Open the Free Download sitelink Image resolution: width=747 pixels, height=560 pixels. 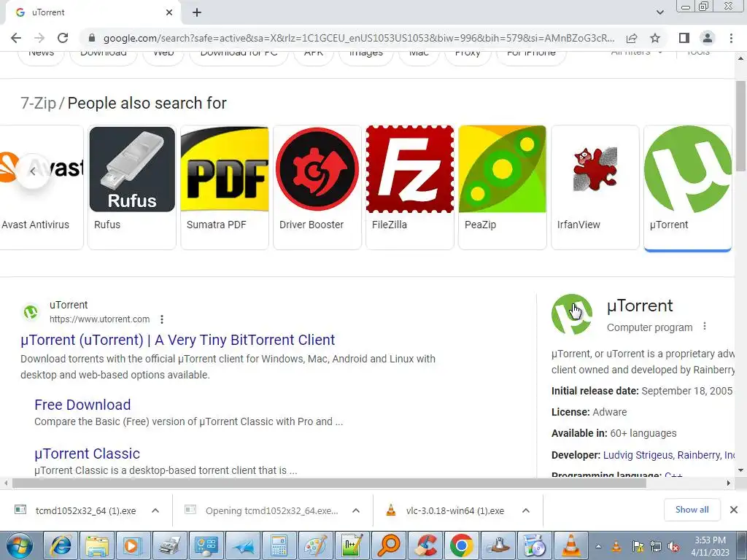click(x=82, y=405)
